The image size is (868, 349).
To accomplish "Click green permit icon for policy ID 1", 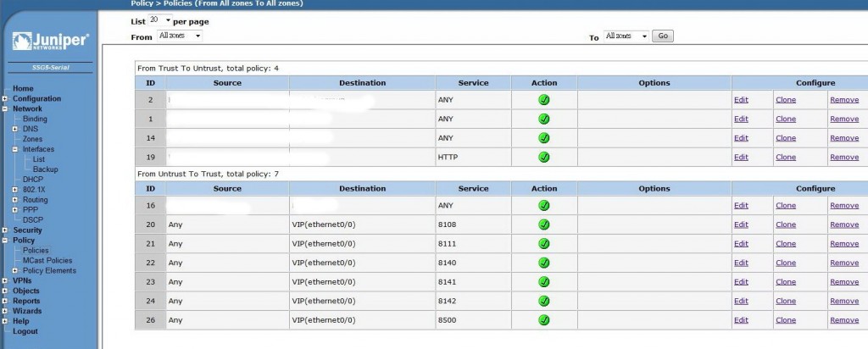I will [543, 119].
